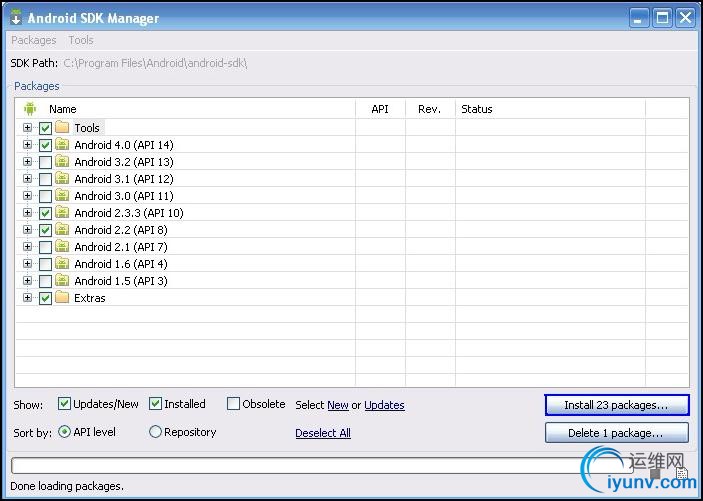Select the Extras row text

[x=90, y=298]
